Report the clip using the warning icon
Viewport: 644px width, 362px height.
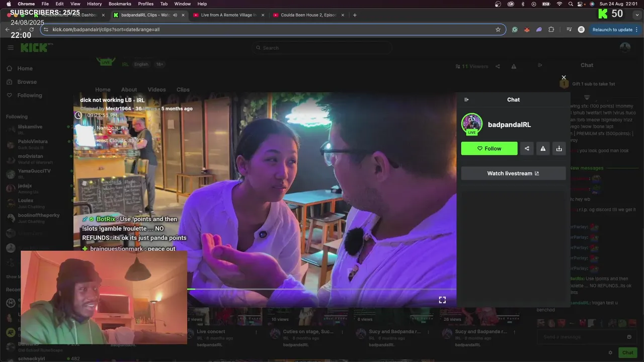(543, 148)
